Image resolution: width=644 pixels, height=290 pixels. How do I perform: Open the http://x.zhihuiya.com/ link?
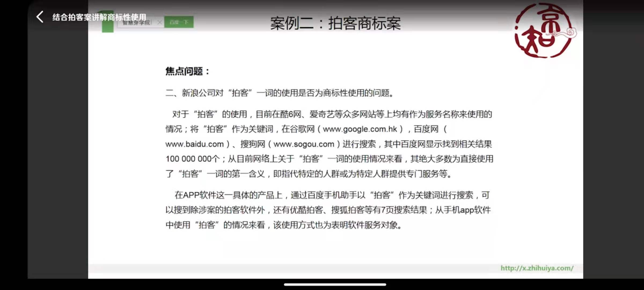click(537, 268)
